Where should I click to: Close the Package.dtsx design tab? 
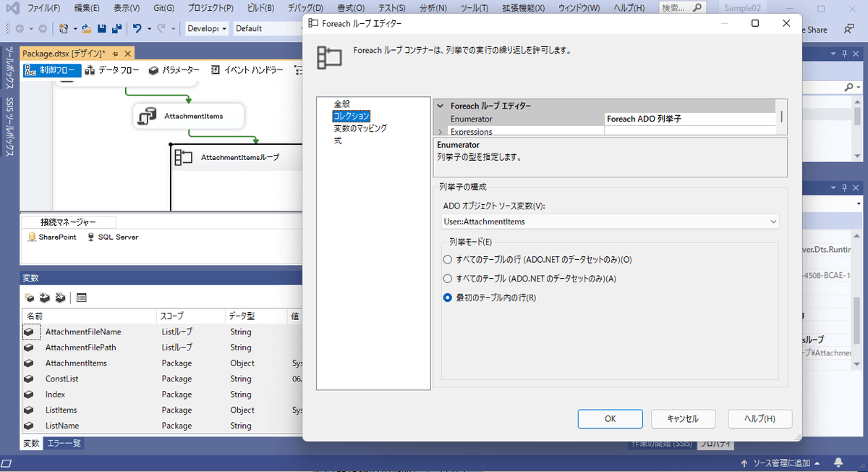click(128, 54)
